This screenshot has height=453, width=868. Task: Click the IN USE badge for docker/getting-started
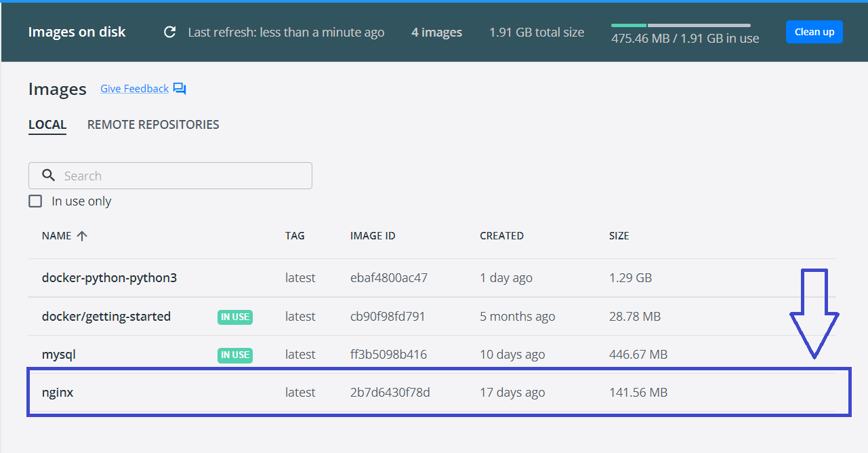click(235, 317)
